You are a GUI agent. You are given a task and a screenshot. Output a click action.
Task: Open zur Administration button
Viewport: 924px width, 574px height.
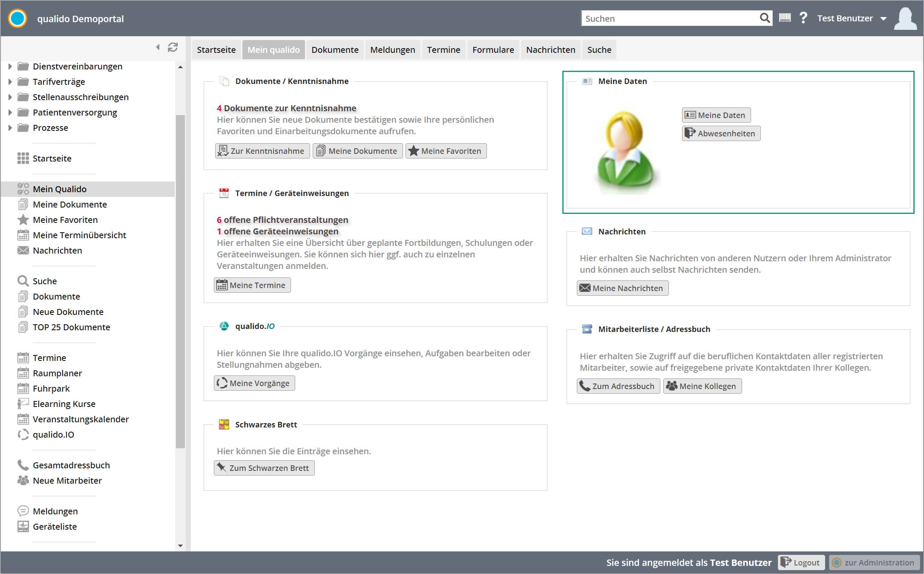874,562
